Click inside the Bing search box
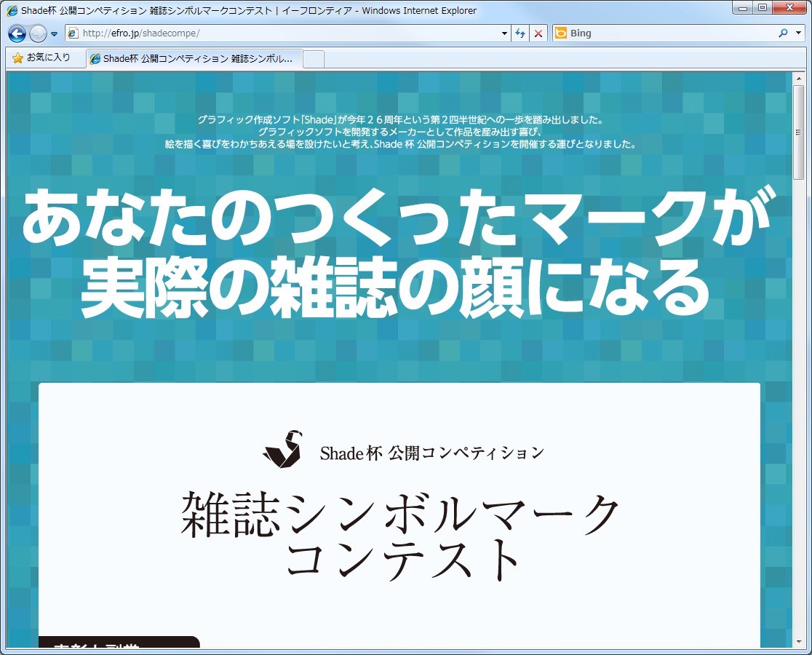This screenshot has height=655, width=812. [655, 33]
